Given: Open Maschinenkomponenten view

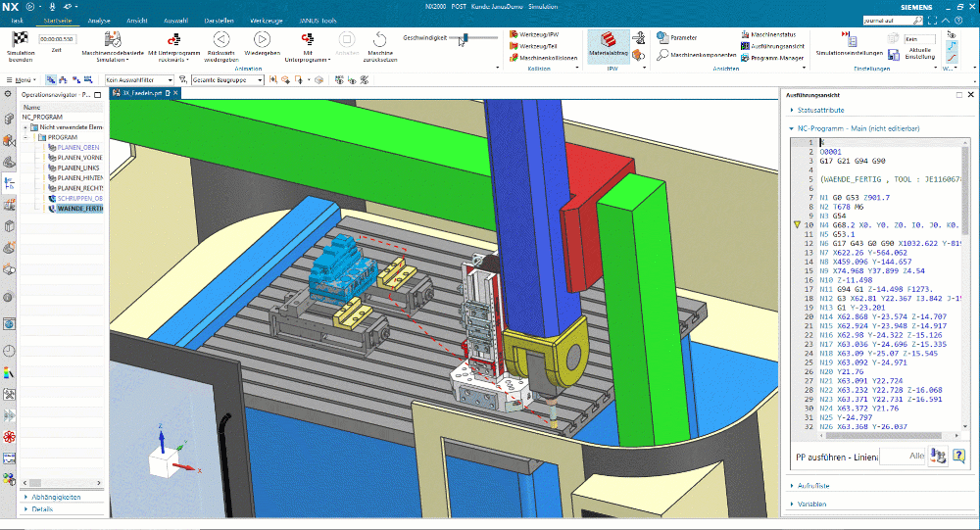Looking at the screenshot, I should (x=696, y=55).
